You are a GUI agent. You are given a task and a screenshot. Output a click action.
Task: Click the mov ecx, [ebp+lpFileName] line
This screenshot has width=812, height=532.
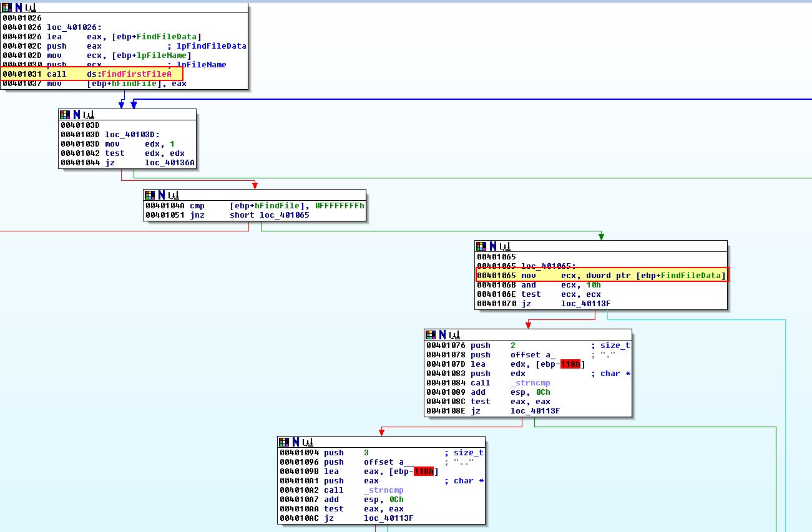click(97, 56)
